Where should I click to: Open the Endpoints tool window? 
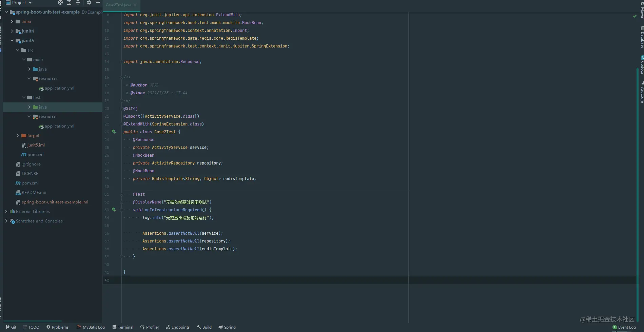coord(178,327)
